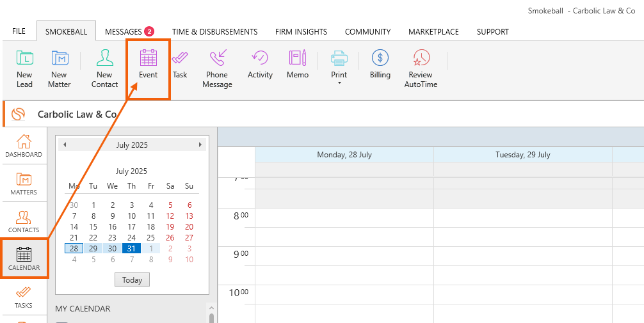Add a New Contact

point(104,68)
